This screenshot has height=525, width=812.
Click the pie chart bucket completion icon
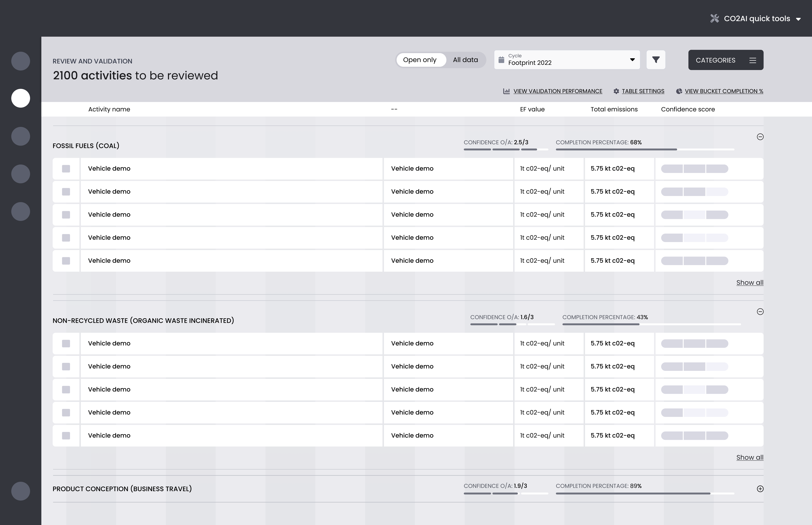(679, 91)
